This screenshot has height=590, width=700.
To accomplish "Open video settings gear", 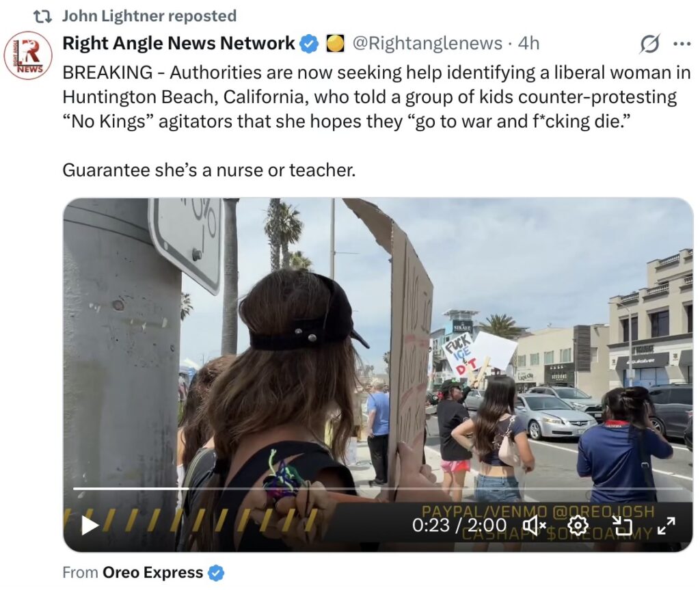I will [578, 525].
